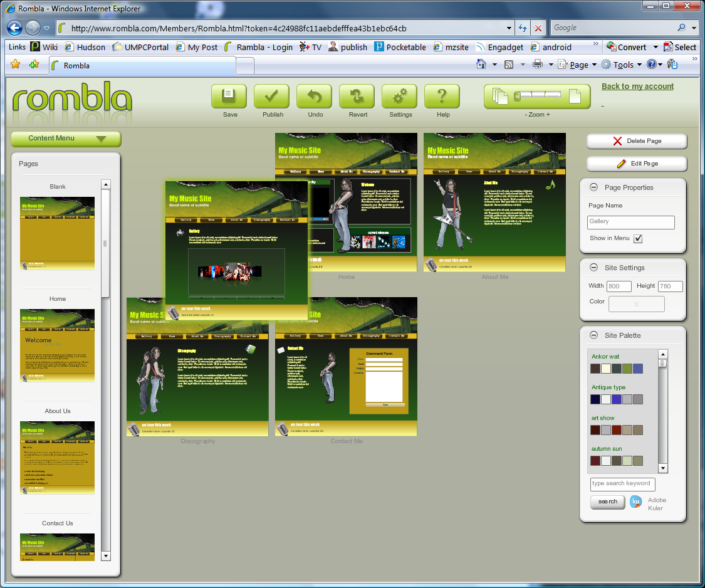Click the search button in Site Palette
Viewport: 705px width, 588px height.
(x=607, y=501)
